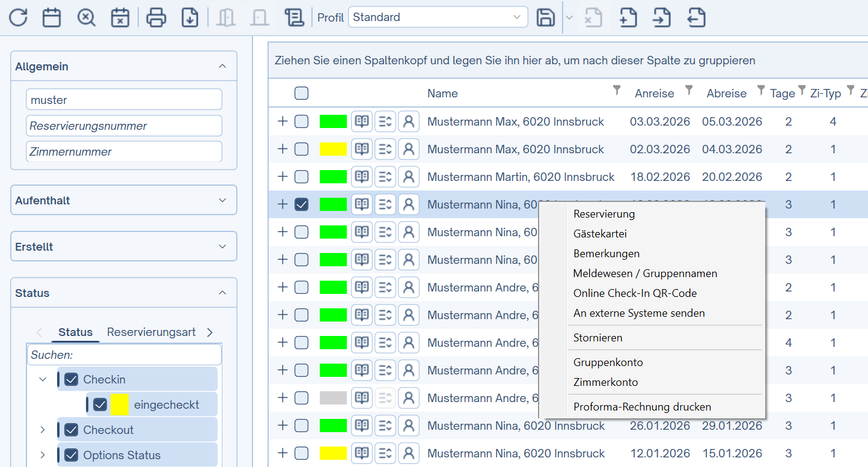Click the Anreise column header

pyautogui.click(x=654, y=93)
